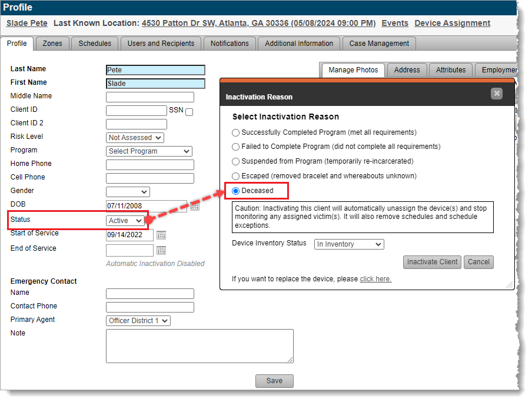This screenshot has height=402, width=532.
Task: Close the Inactivation Reason dialog
Action: [497, 94]
